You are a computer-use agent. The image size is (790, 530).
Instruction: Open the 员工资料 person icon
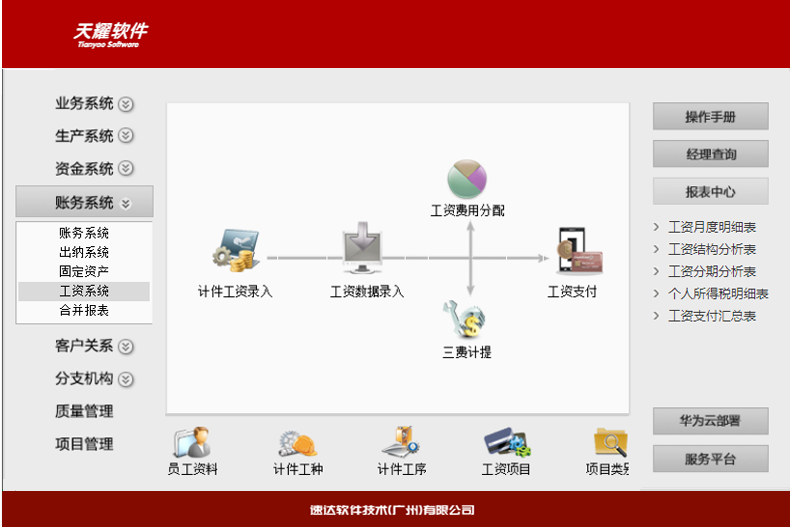click(x=192, y=442)
